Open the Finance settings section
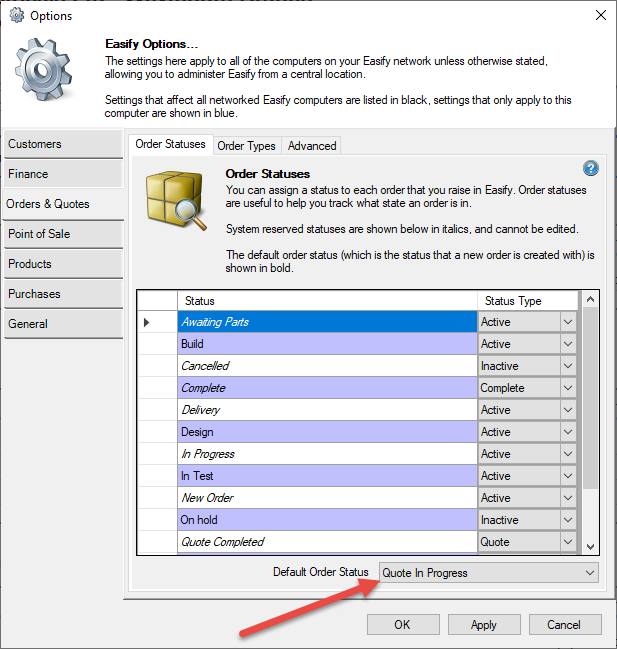Viewport: 617px width, 649px height. coord(62,174)
